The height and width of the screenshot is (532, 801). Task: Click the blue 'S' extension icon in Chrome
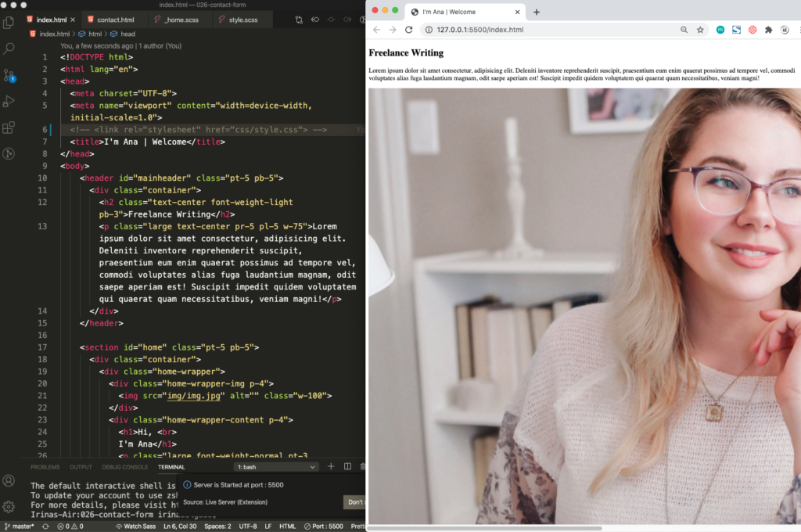[736, 30]
